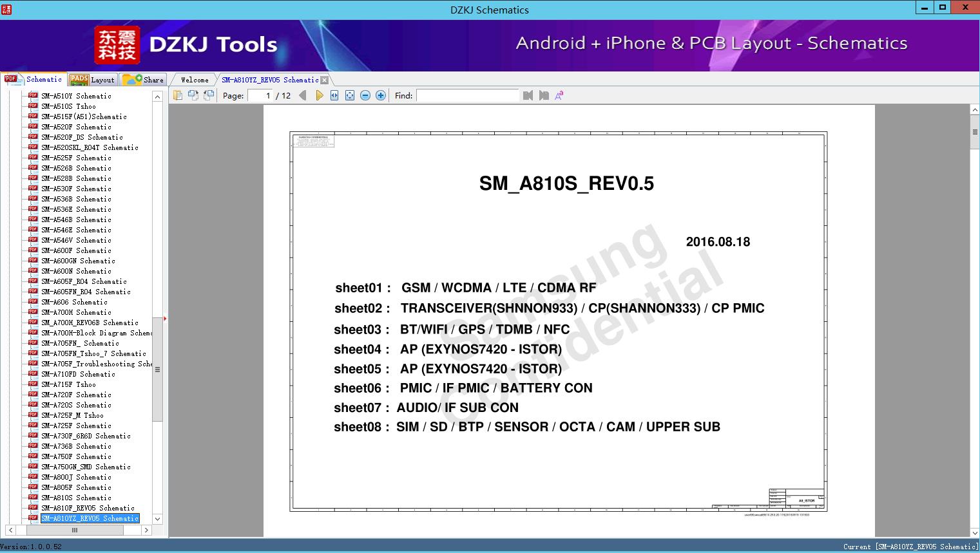Screen dimensions: 980x553
Task: Click the PDF icon beside SM-A810S Schematic
Action: tap(33, 498)
